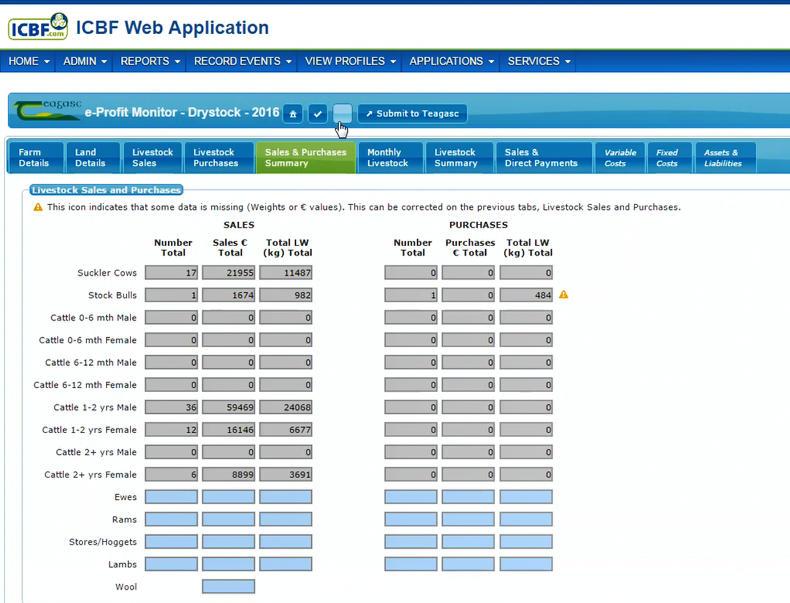Click the Wool Sales € Total field
The width and height of the screenshot is (790, 603).
pos(228,587)
